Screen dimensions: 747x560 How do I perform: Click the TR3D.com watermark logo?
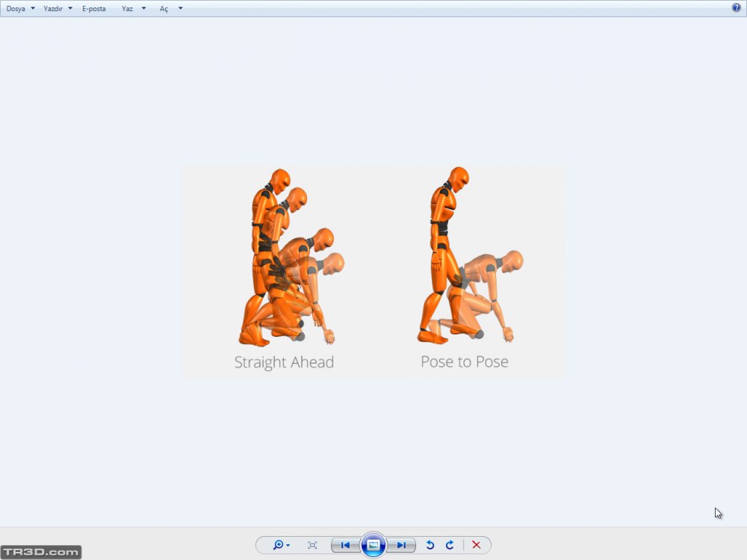click(x=41, y=553)
